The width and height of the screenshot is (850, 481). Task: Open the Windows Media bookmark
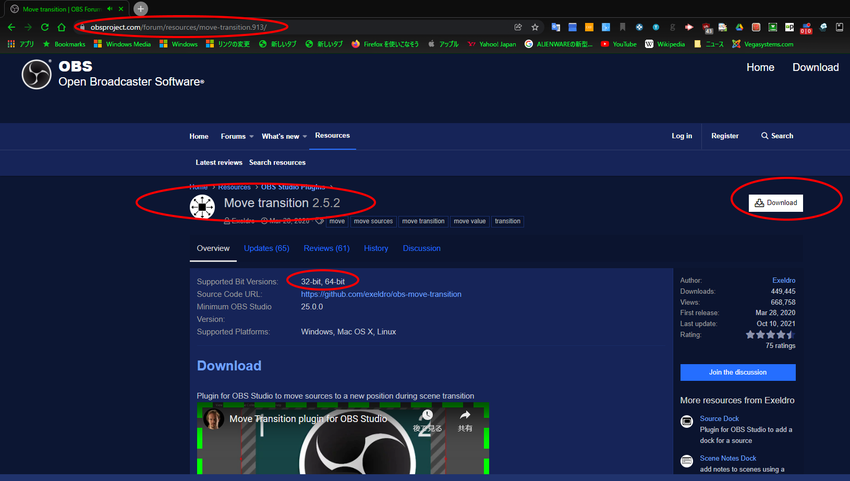pyautogui.click(x=122, y=44)
